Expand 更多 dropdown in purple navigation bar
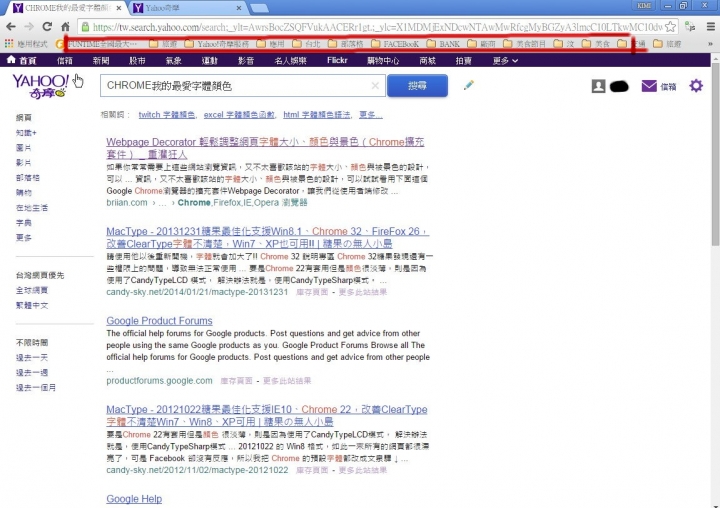The width and height of the screenshot is (720, 508). (x=505, y=60)
